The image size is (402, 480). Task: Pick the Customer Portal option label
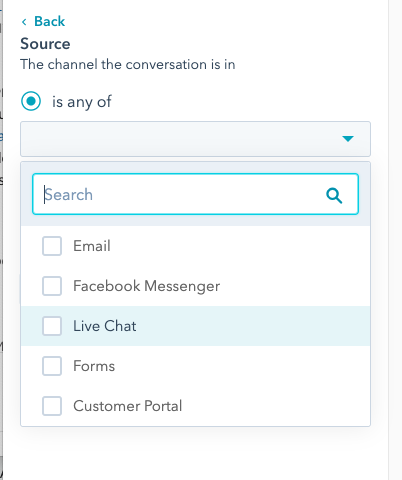(x=128, y=406)
